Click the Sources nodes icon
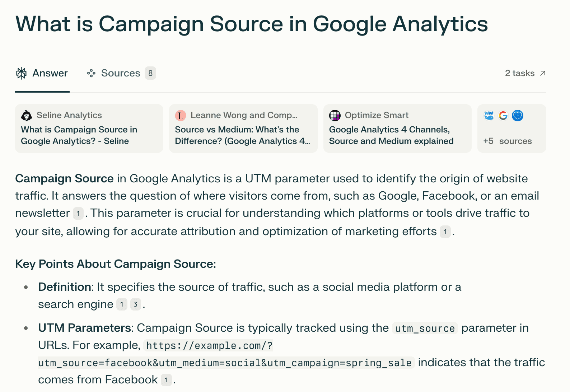 [92, 73]
